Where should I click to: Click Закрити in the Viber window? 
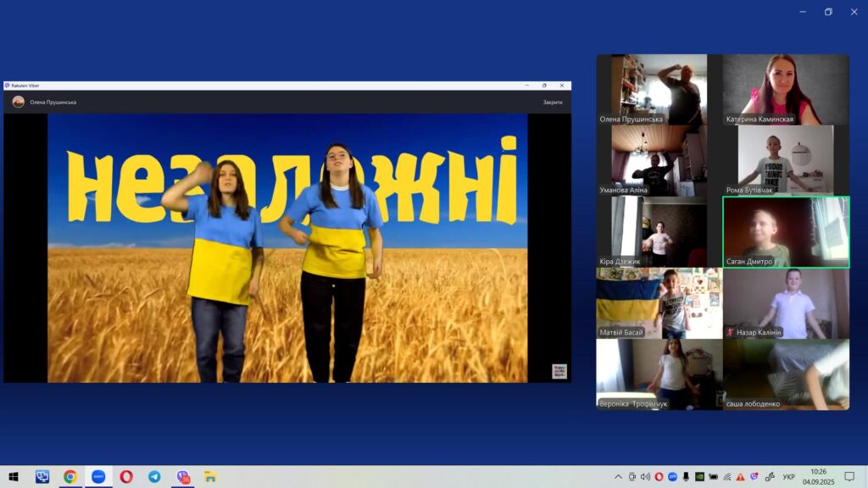[553, 103]
